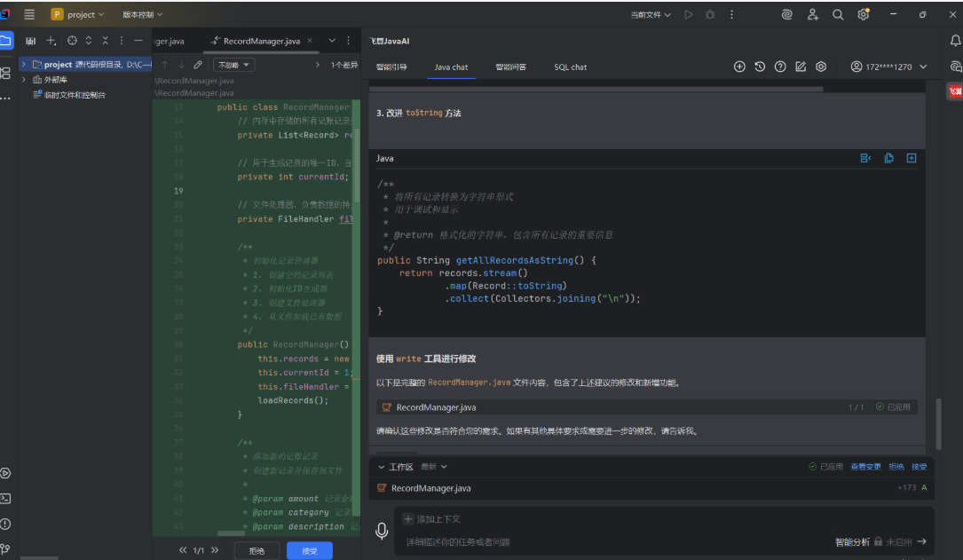Click the microphone voice input icon
This screenshot has height=560, width=963.
(382, 531)
